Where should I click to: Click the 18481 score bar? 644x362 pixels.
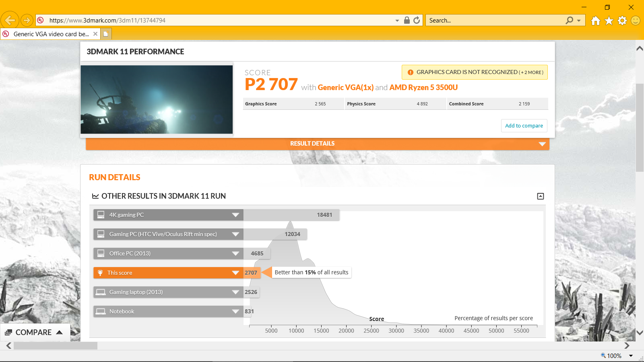coord(291,215)
